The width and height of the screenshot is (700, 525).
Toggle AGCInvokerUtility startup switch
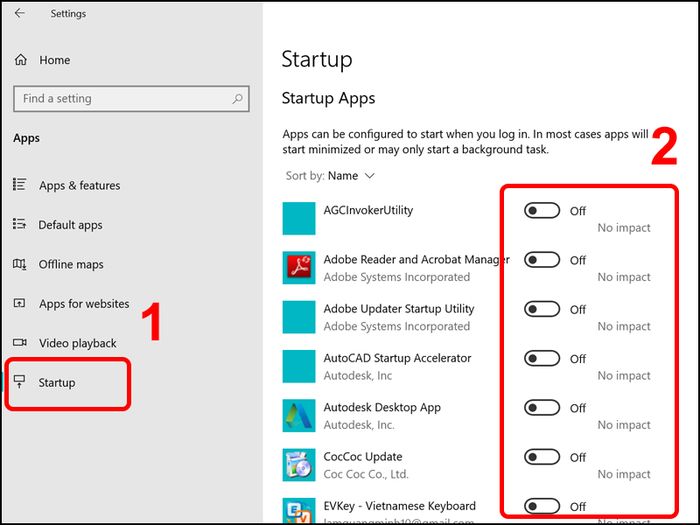542,210
